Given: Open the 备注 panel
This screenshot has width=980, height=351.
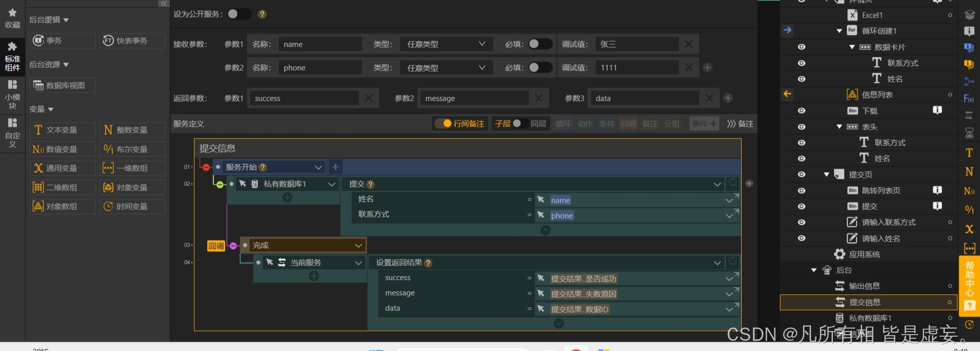Looking at the screenshot, I should [x=740, y=124].
